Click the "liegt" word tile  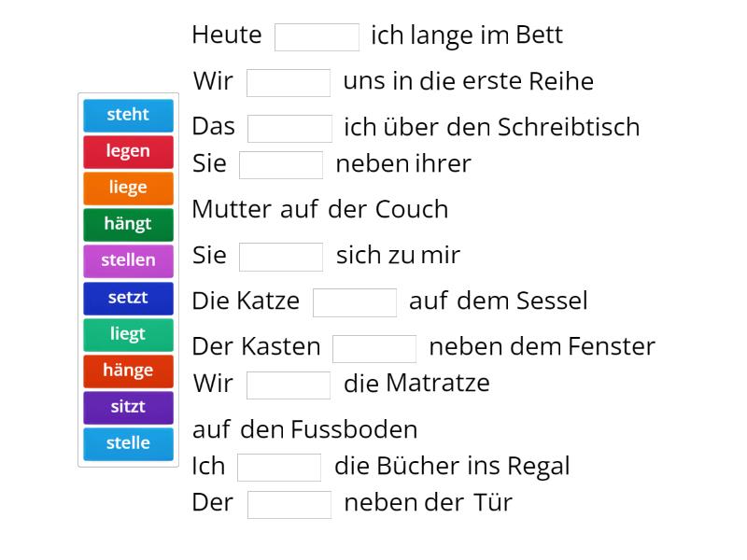127,333
